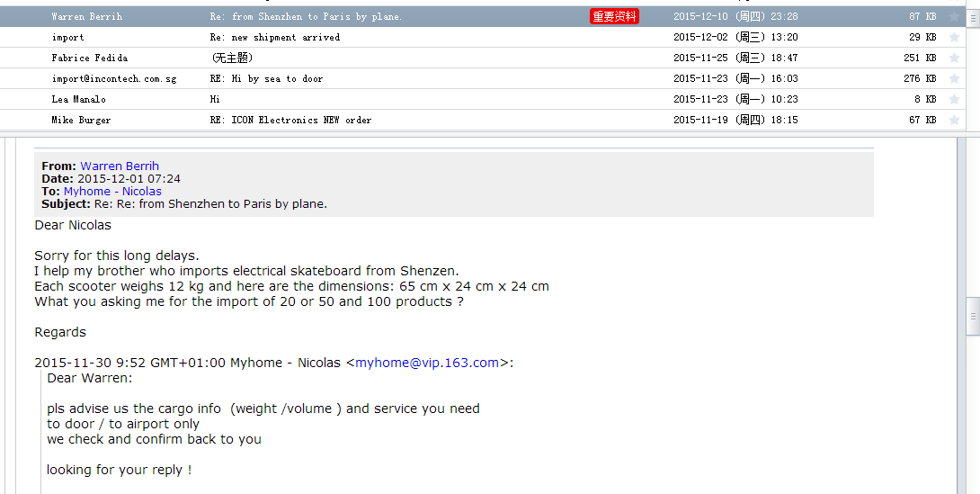Screen dimensions: 980x494
Task: Star the import new shipment email
Action: 954,38
